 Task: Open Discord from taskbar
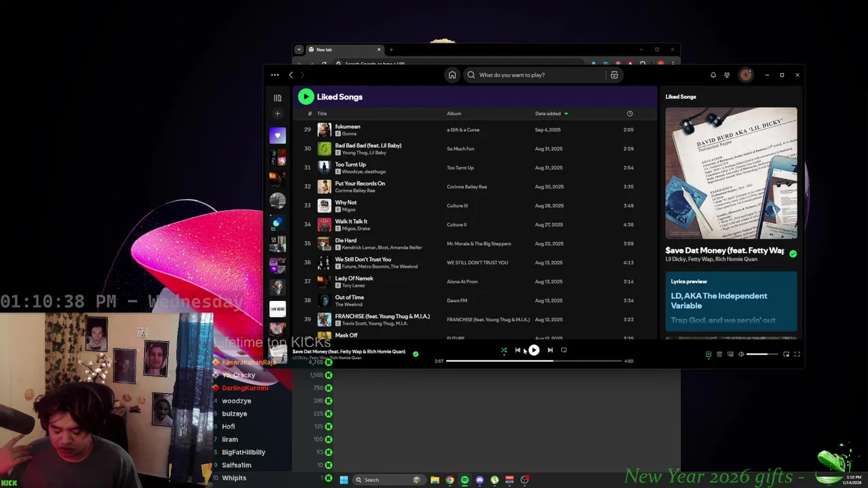tap(479, 480)
